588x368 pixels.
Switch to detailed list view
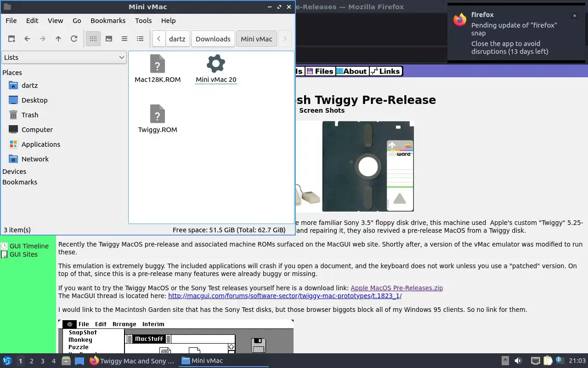[140, 39]
